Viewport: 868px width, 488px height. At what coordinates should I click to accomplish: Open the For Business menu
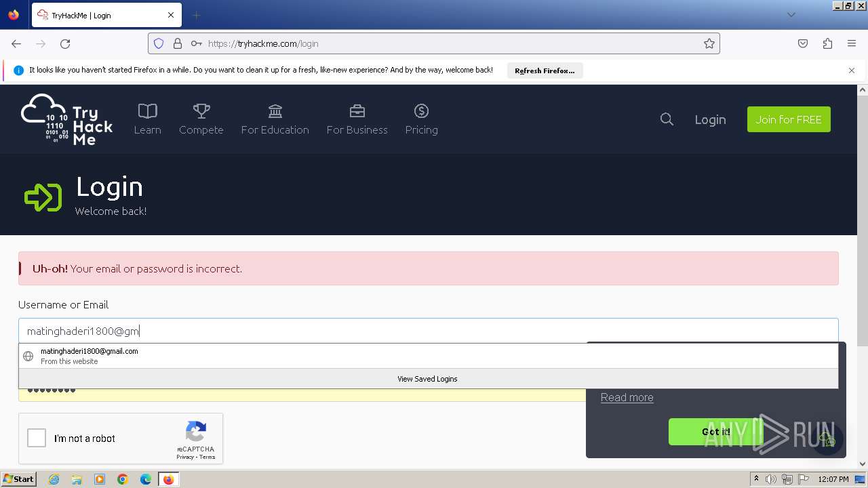tap(357, 119)
